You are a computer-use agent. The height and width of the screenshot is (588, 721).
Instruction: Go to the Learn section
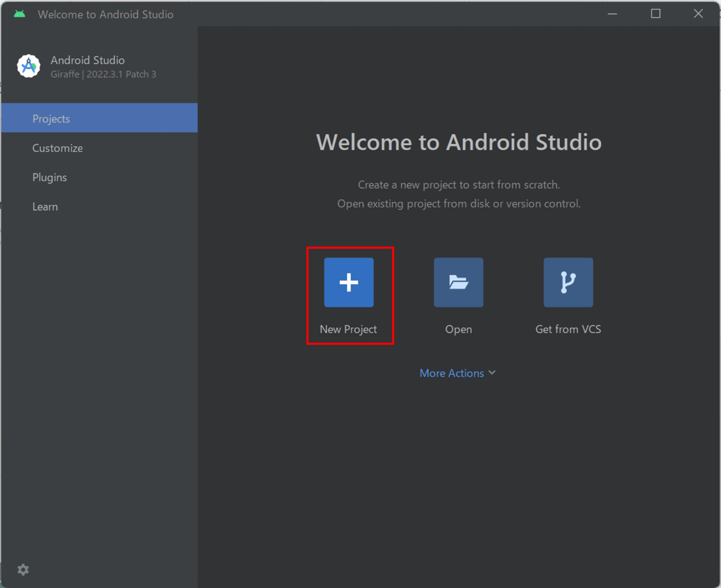[x=45, y=207]
